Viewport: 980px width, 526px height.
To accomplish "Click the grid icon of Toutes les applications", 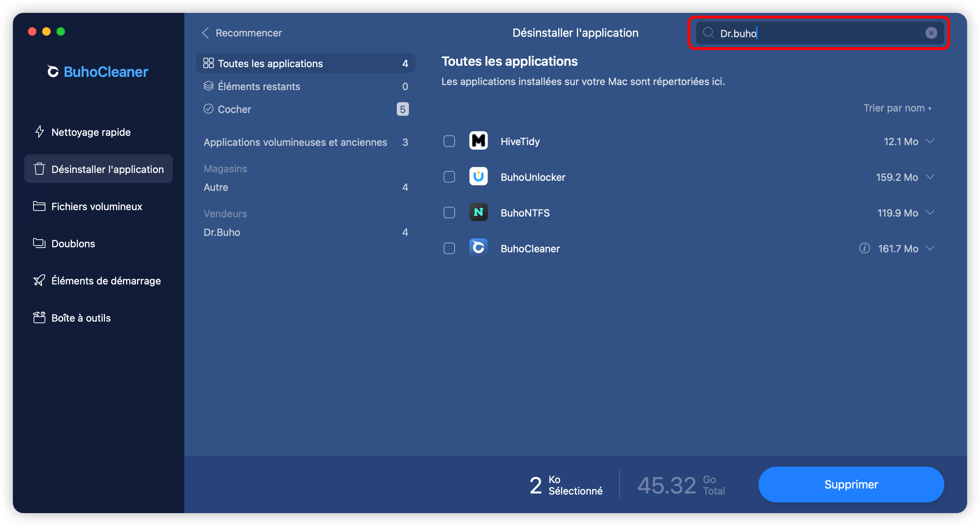I will click(209, 63).
